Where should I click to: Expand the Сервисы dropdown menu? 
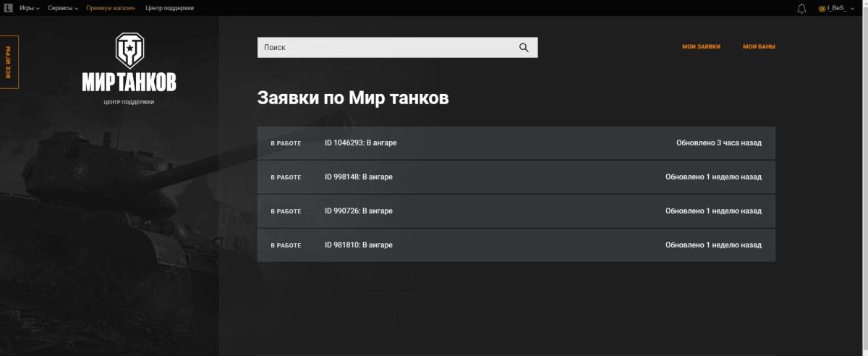(x=63, y=8)
